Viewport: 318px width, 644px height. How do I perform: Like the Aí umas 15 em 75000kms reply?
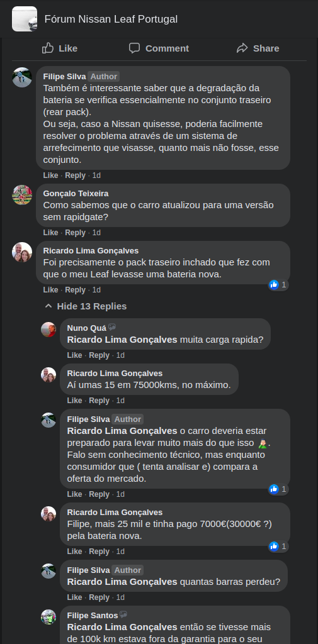pos(74,401)
